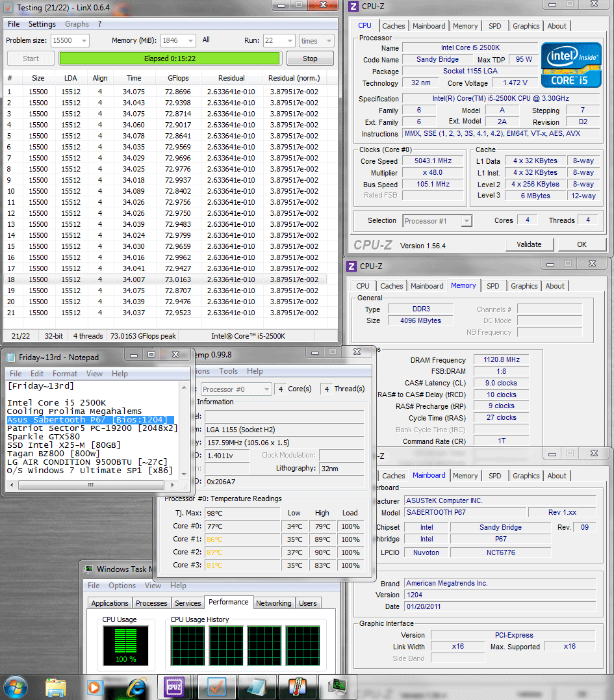614x700 pixels.
Task: Open LinX Settings menu
Action: [42, 24]
